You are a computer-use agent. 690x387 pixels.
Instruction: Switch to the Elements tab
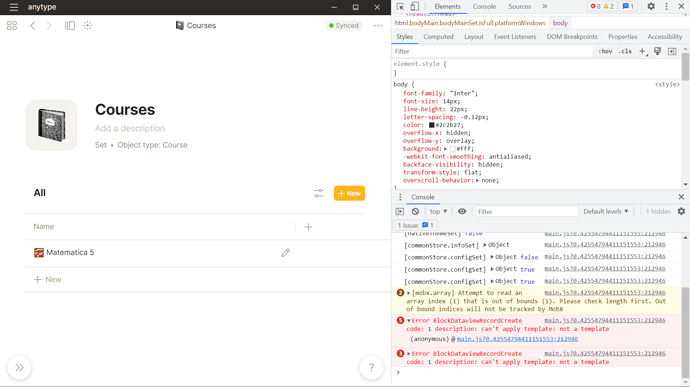pos(447,7)
